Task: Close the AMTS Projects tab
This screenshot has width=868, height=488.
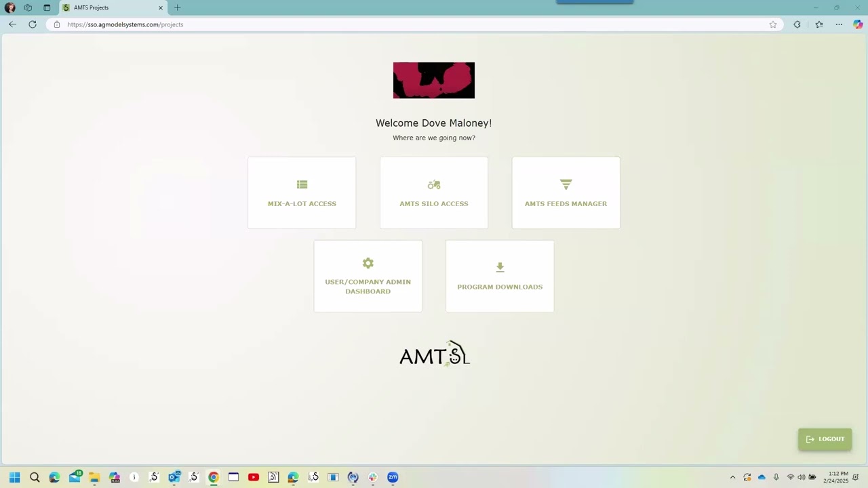Action: point(161,7)
